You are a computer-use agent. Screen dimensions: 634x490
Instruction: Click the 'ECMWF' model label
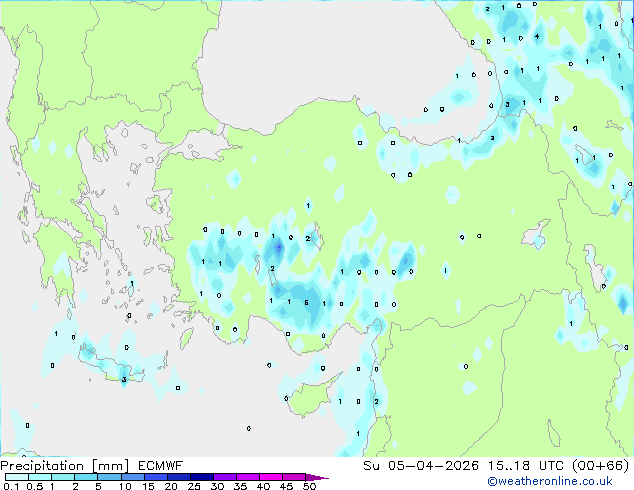[x=161, y=466]
